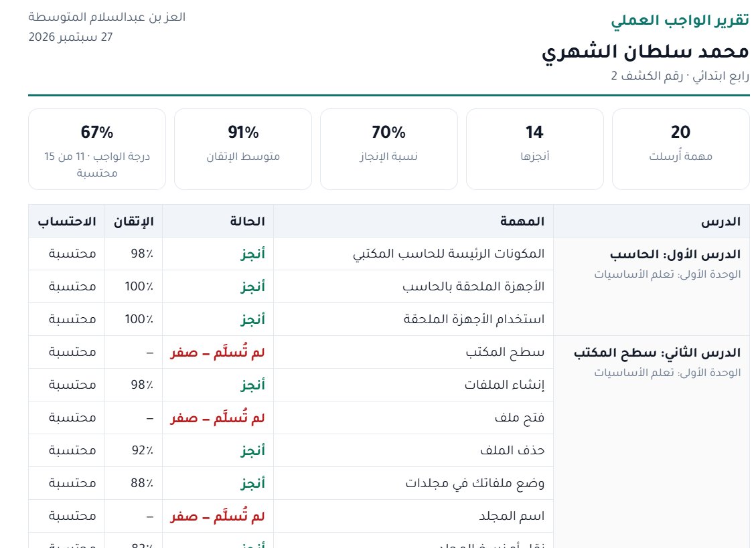Click the unit subtitle under الدرس الثاني: سطح المكتب
The image size is (756, 548).
tap(668, 373)
